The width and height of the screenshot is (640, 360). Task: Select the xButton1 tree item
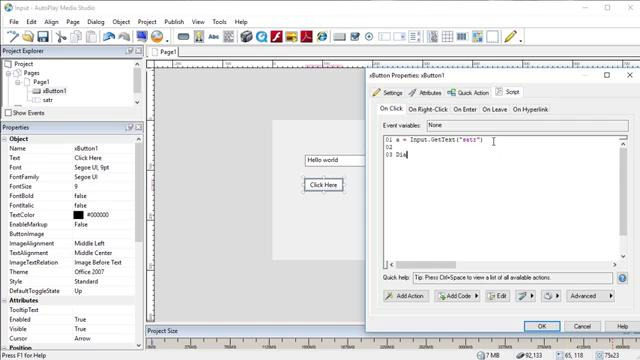[54, 91]
